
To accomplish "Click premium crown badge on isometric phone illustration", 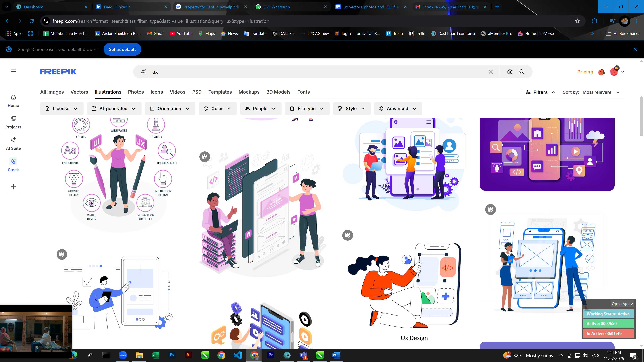I will click(205, 157).
